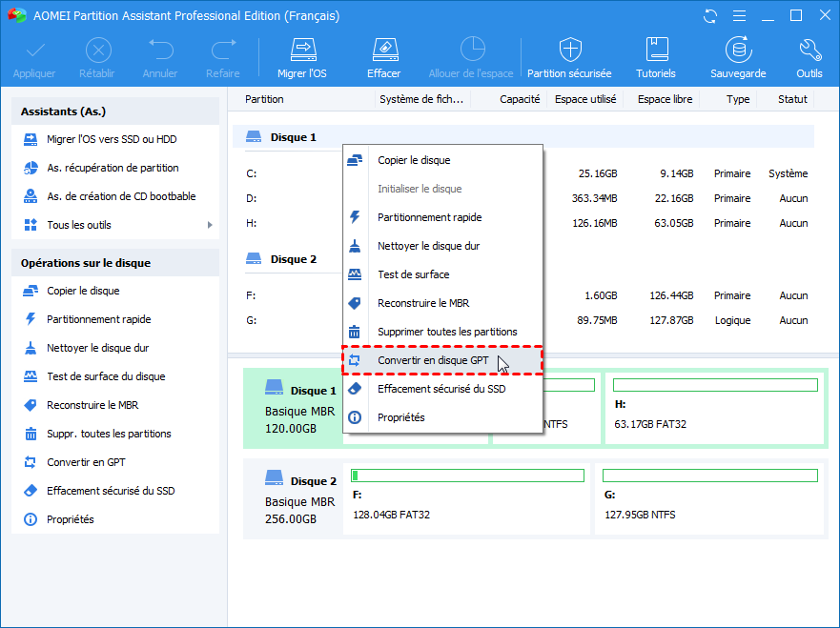The height and width of the screenshot is (628, 840).
Task: Select Convertir en disque GPT menu entry
Action: (x=432, y=360)
